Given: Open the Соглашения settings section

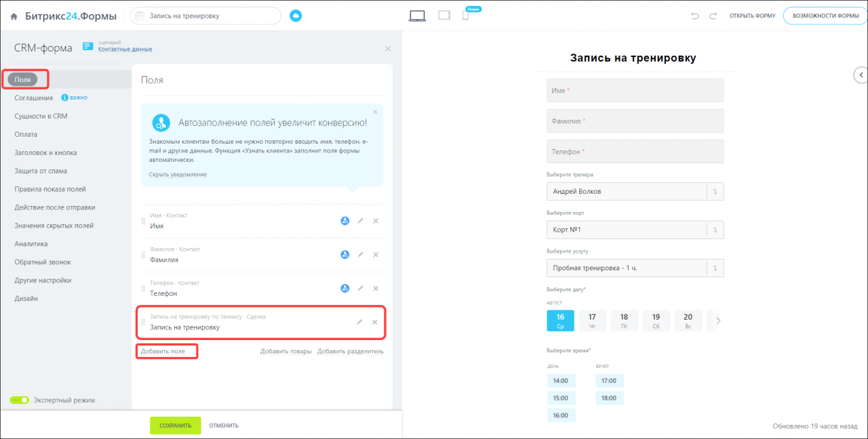Looking at the screenshot, I should tap(34, 98).
